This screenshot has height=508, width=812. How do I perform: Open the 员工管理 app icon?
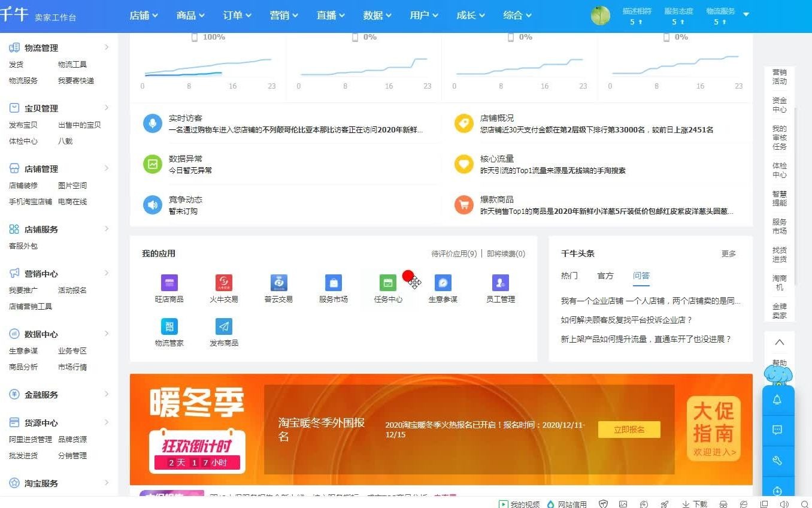point(501,283)
